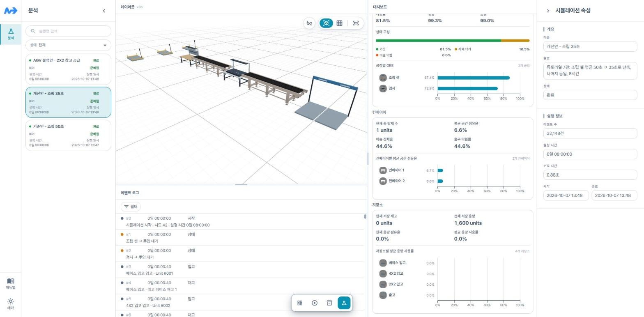Select the flask analysis icon in bottom dock

pos(344,303)
